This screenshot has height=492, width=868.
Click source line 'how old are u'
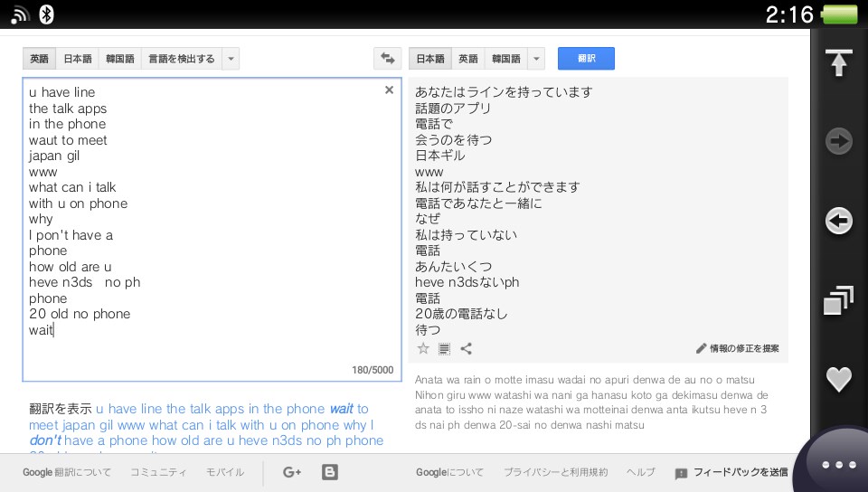[70, 267]
